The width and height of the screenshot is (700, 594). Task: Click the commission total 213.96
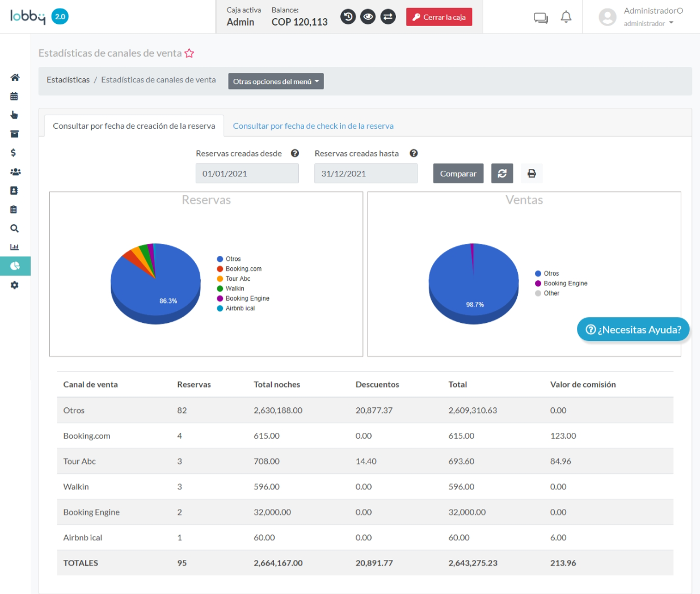click(x=563, y=563)
